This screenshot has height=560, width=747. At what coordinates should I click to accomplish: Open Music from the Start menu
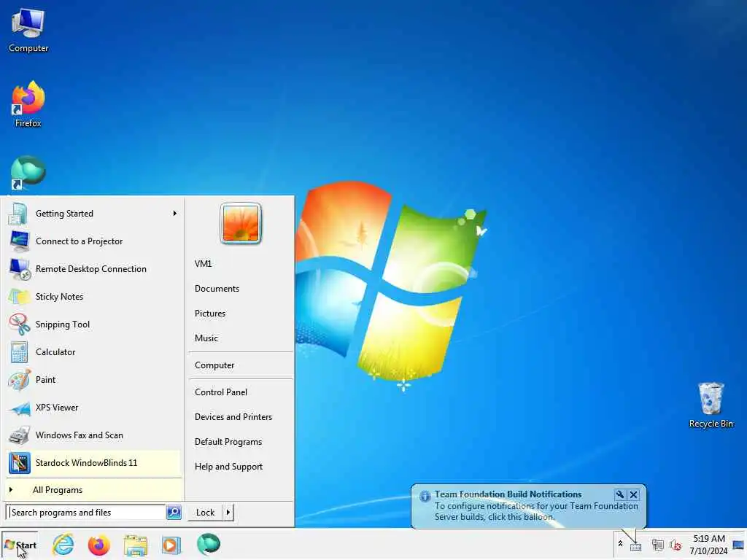pos(206,338)
